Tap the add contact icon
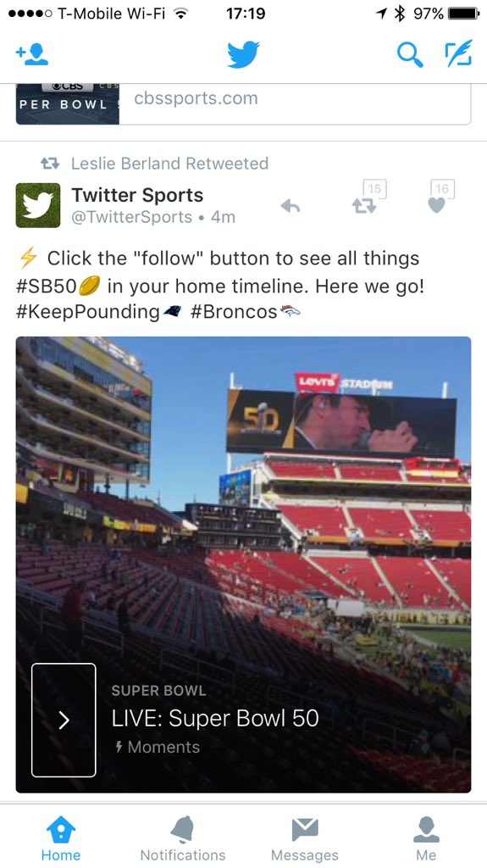The width and height of the screenshot is (487, 868). click(32, 54)
